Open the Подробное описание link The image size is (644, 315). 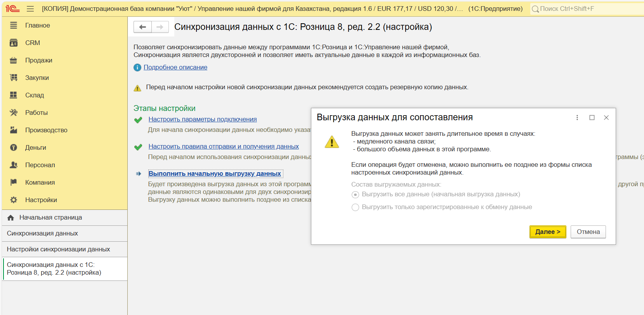click(175, 67)
